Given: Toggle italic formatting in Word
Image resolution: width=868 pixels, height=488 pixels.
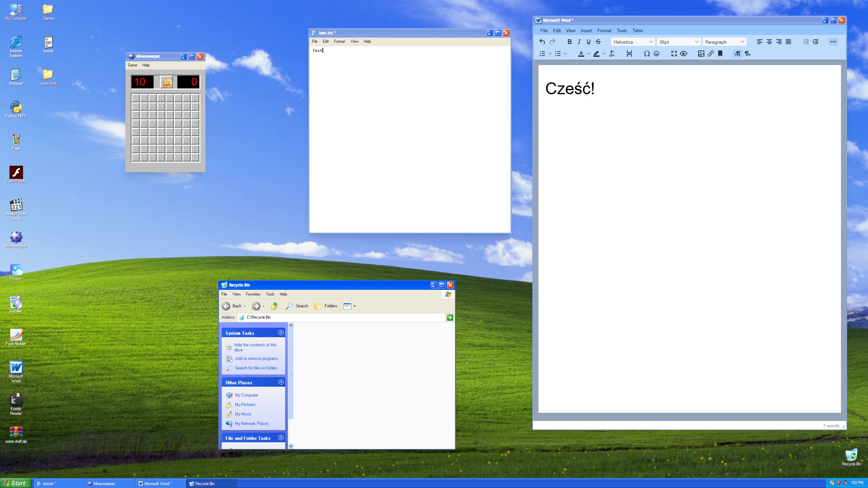Looking at the screenshot, I should pos(579,42).
